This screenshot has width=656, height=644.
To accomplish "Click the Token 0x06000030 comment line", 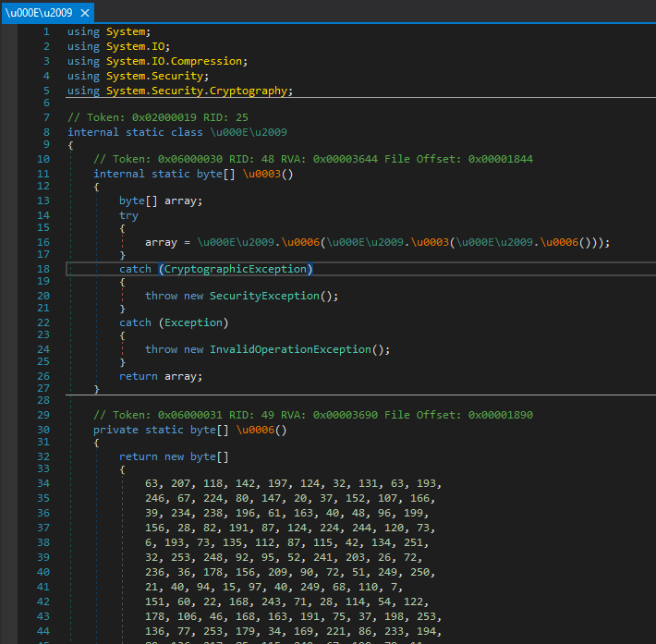I will click(x=313, y=159).
